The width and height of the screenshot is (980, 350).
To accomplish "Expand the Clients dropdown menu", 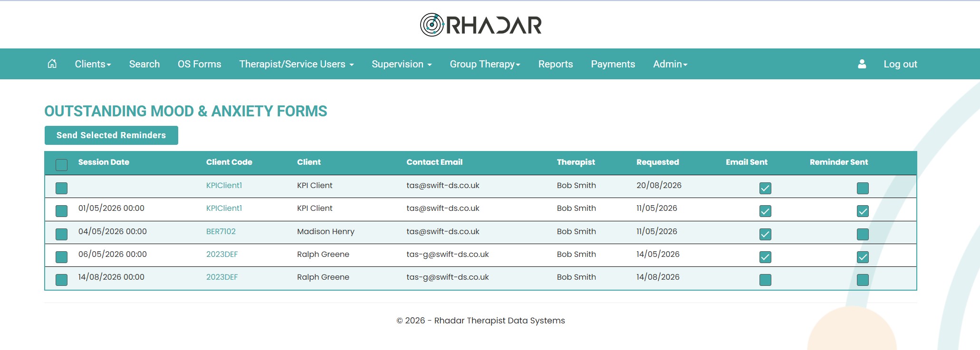I will [93, 64].
